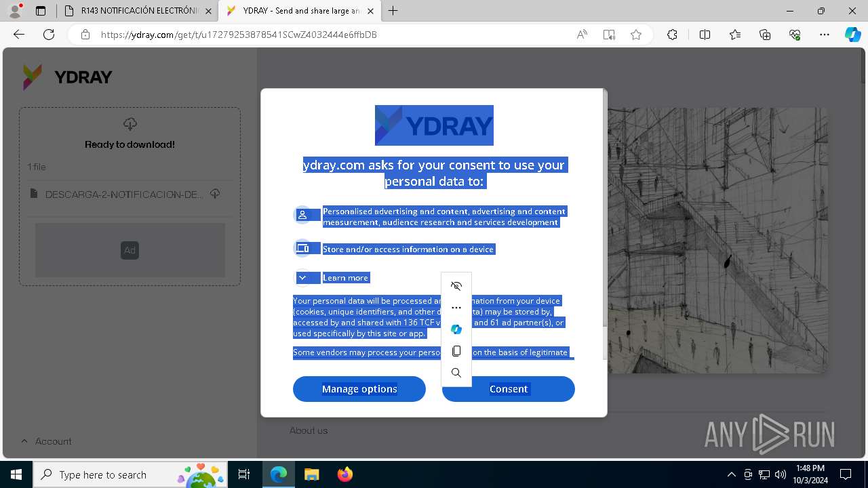
Task: Open Copilot sidebar
Action: click(x=852, y=35)
